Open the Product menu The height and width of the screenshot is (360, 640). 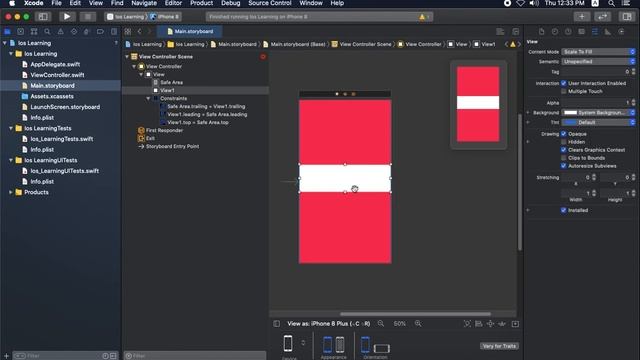tap(201, 3)
